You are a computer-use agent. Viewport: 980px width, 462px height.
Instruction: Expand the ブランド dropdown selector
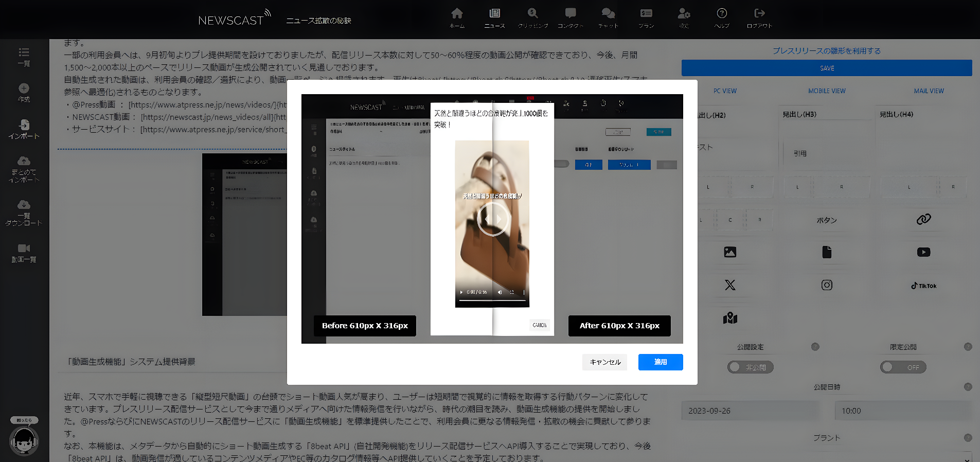(827, 457)
